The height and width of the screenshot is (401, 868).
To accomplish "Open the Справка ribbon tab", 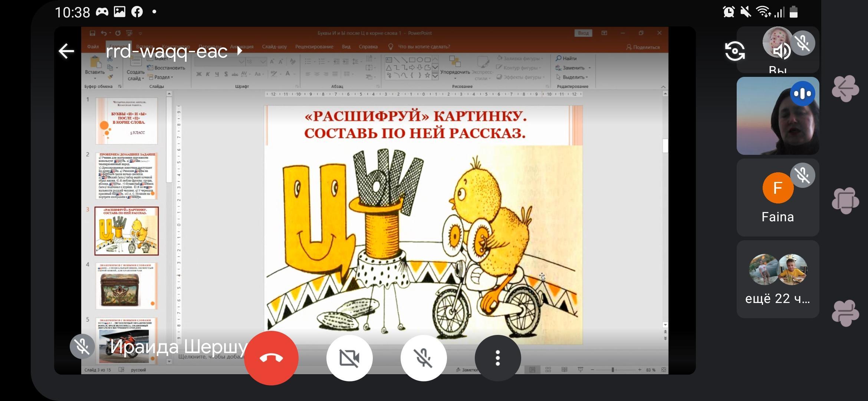I will [x=368, y=47].
